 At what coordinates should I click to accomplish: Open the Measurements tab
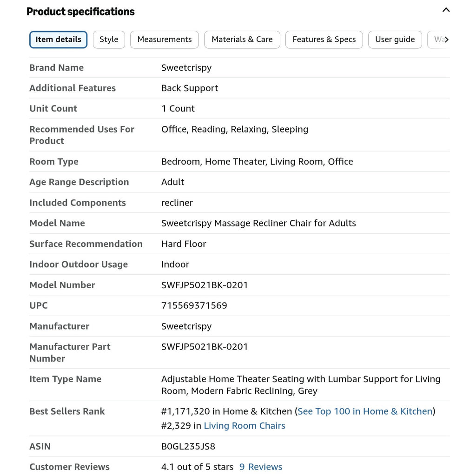click(164, 40)
